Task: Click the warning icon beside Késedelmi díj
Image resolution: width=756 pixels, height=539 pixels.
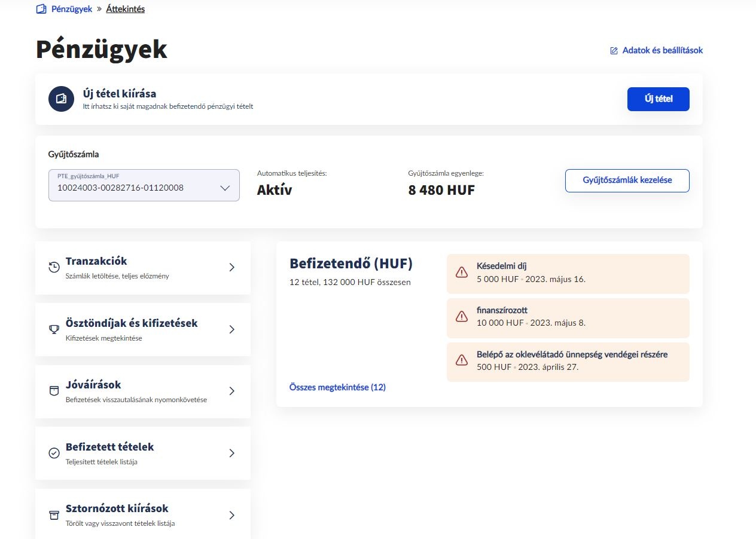Action: pos(461,272)
